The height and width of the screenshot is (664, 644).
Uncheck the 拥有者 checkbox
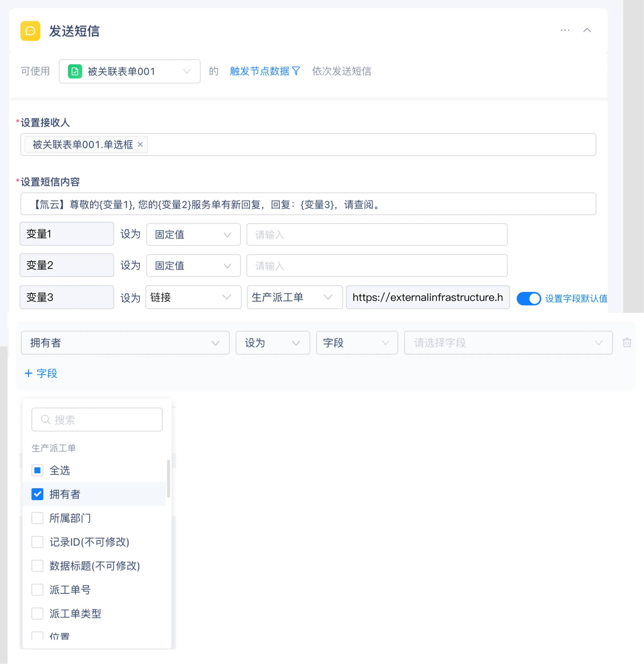click(x=37, y=494)
